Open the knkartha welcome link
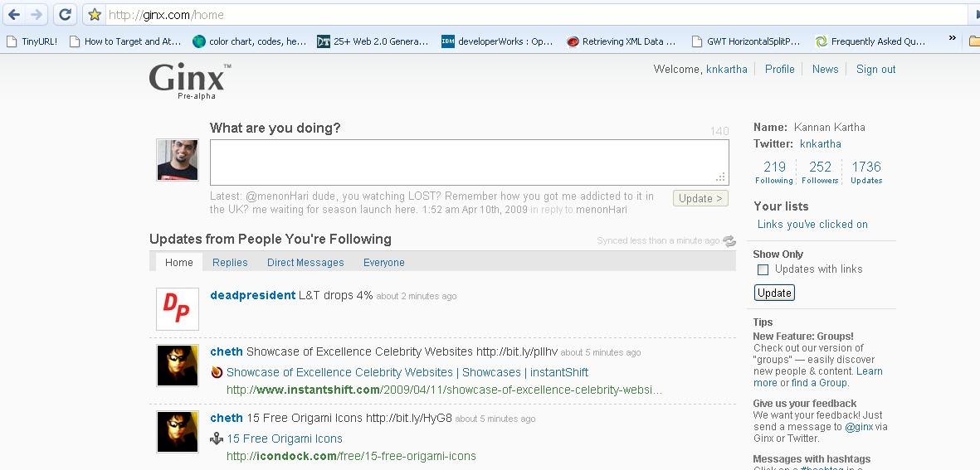Screen dimensions: 980x470 [x=726, y=70]
